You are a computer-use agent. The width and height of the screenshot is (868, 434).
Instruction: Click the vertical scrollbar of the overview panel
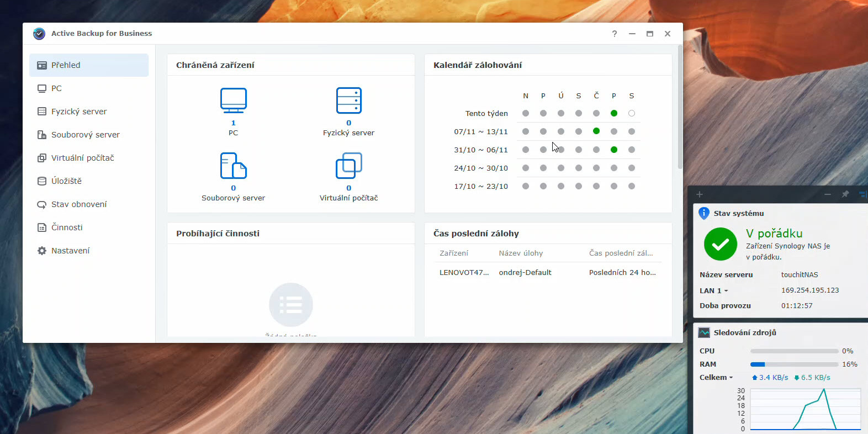[680, 110]
